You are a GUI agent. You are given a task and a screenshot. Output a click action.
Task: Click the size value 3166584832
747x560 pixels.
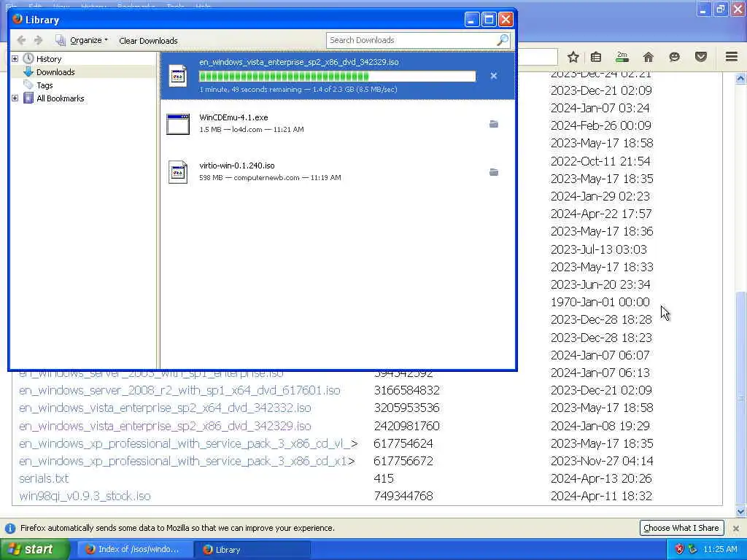click(x=406, y=391)
